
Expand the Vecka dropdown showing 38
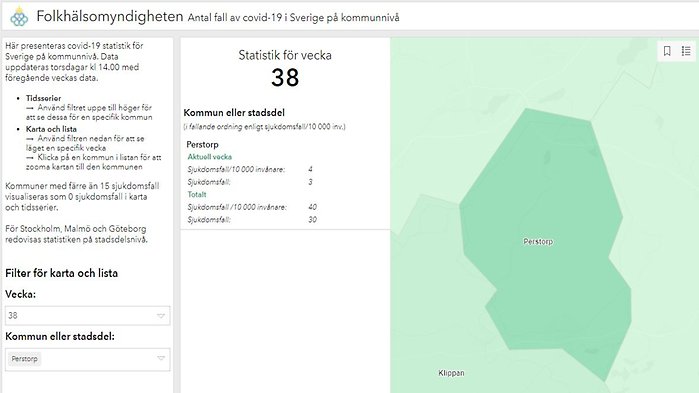(87, 315)
